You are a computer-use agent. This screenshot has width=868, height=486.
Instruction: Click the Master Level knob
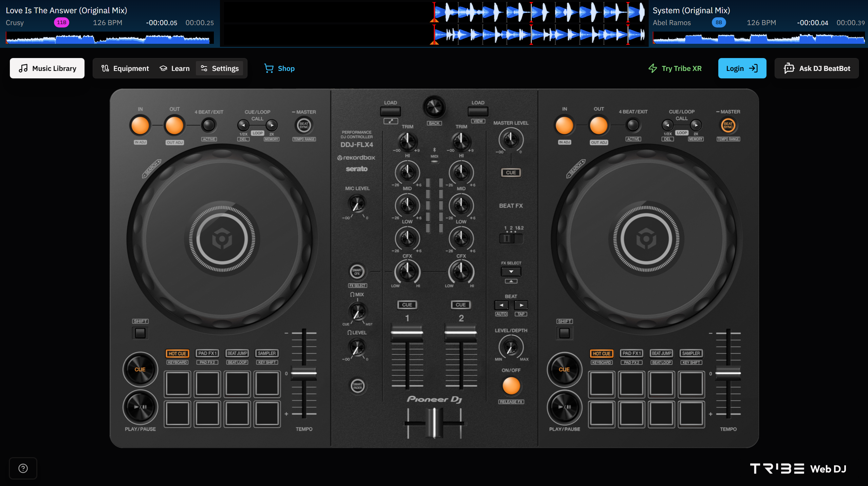[x=511, y=139]
